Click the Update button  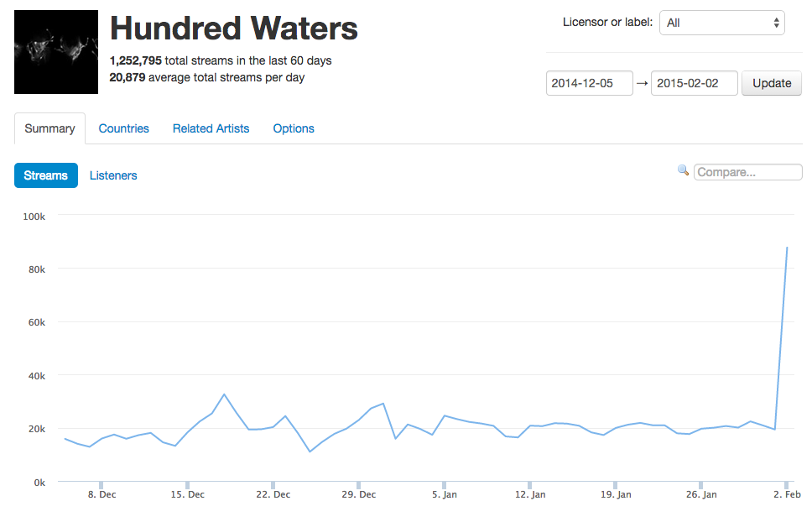tap(772, 83)
